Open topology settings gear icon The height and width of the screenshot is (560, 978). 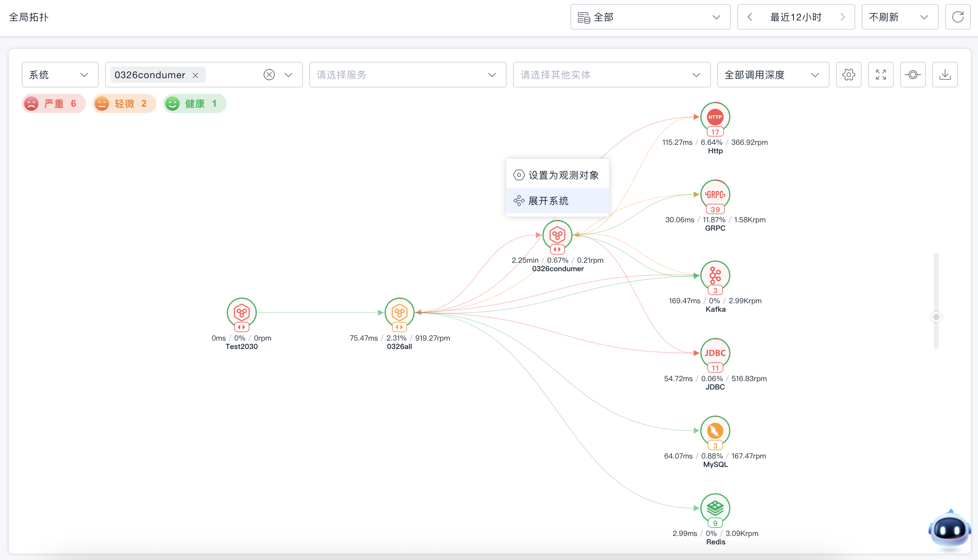coord(848,75)
